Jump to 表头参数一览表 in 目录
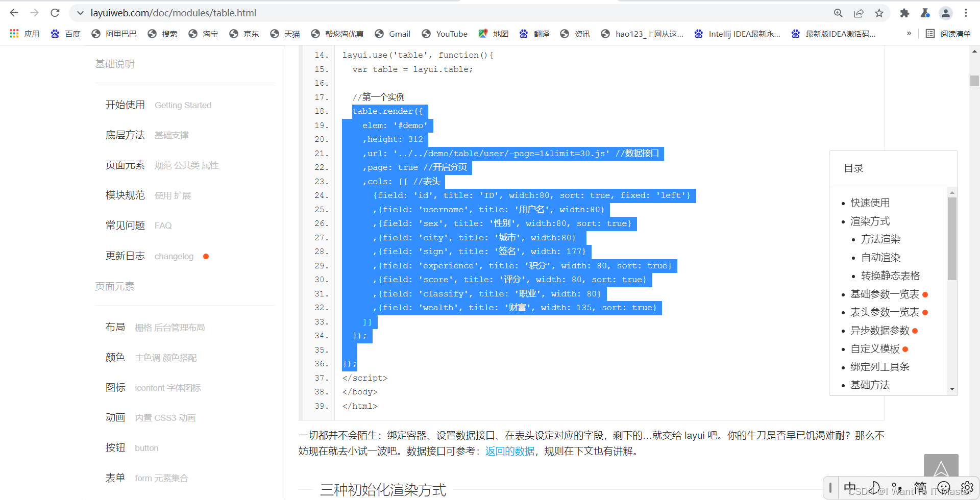The height and width of the screenshot is (500, 980). click(x=885, y=312)
